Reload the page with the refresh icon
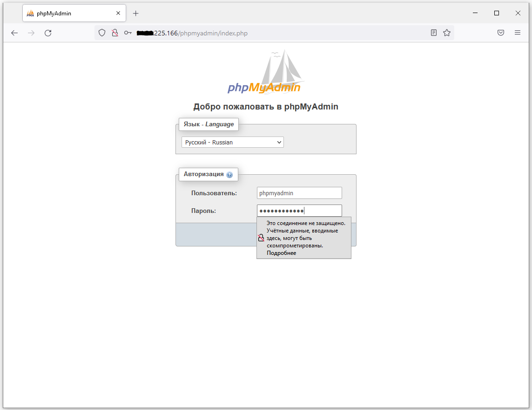Viewport: 532px width, 410px height. (48, 33)
